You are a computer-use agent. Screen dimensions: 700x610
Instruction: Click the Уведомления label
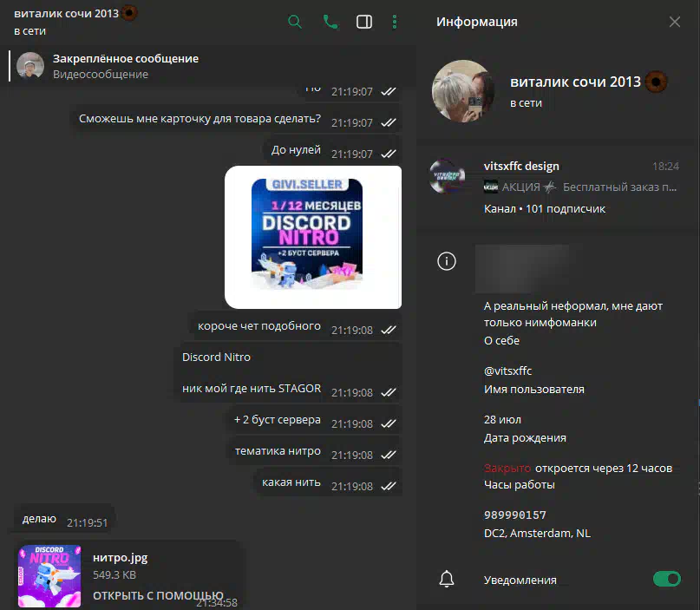(520, 580)
